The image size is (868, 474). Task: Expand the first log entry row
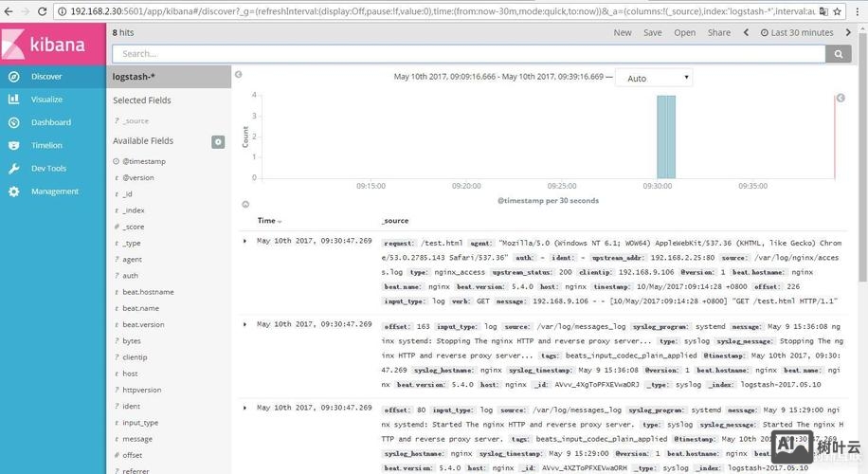245,241
